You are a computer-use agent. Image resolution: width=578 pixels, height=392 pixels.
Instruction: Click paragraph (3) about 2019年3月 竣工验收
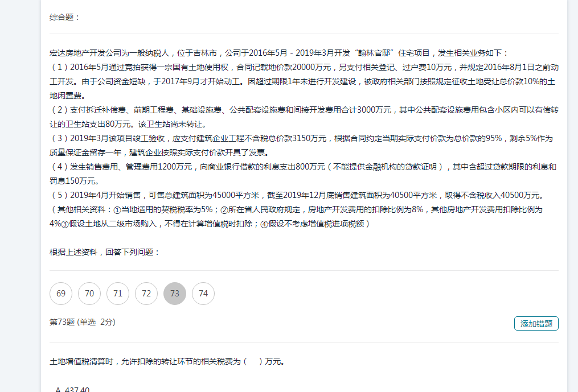(x=302, y=145)
